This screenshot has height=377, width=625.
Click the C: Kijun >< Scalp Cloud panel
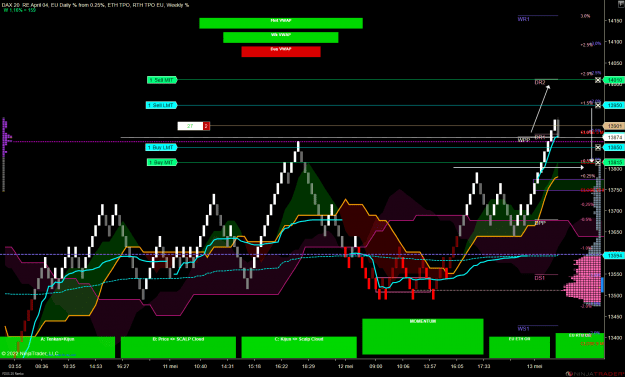coord(299,347)
